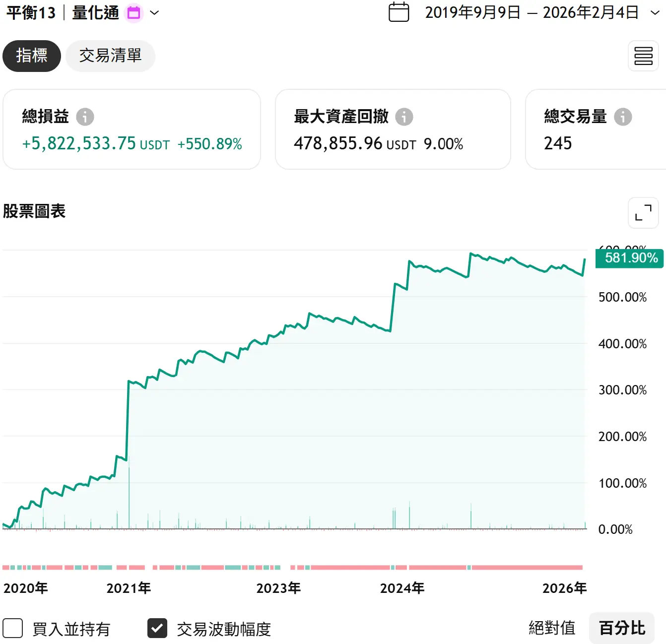Click the 2019年9月9日 — 2026年2月4日 date range
This screenshot has width=666, height=644.
click(x=532, y=13)
